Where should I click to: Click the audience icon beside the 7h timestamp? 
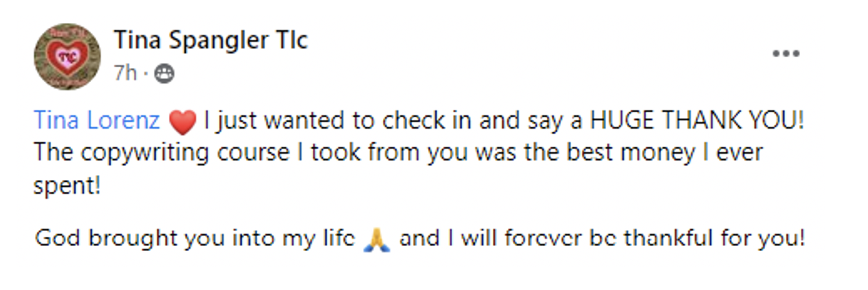coord(164,73)
